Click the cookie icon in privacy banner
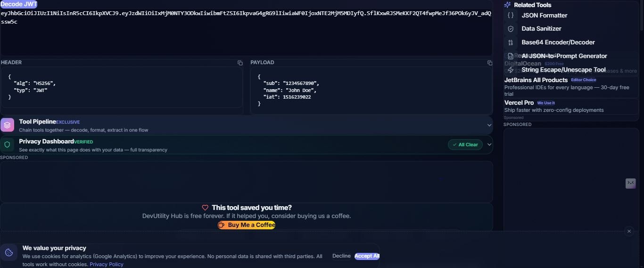 click(9, 253)
